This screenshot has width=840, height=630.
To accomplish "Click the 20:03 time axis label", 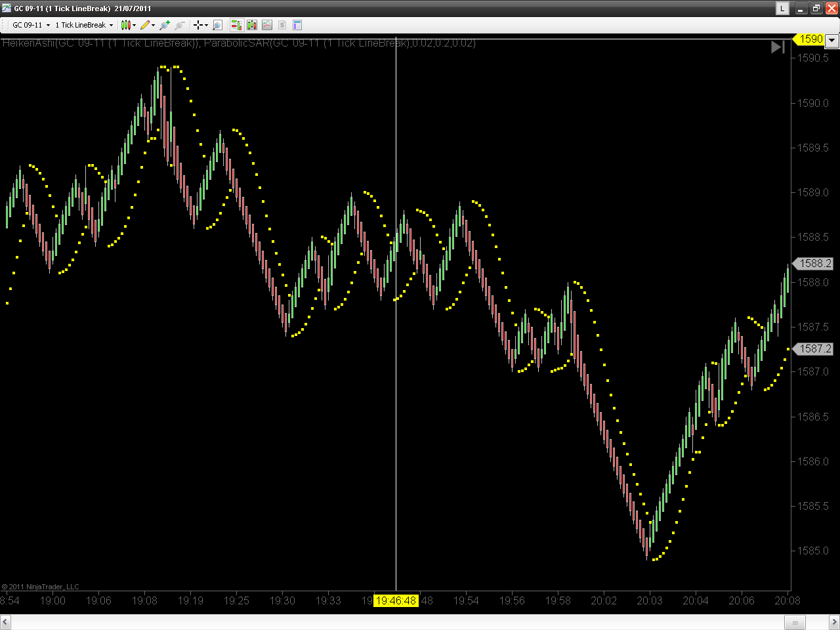I will click(650, 600).
